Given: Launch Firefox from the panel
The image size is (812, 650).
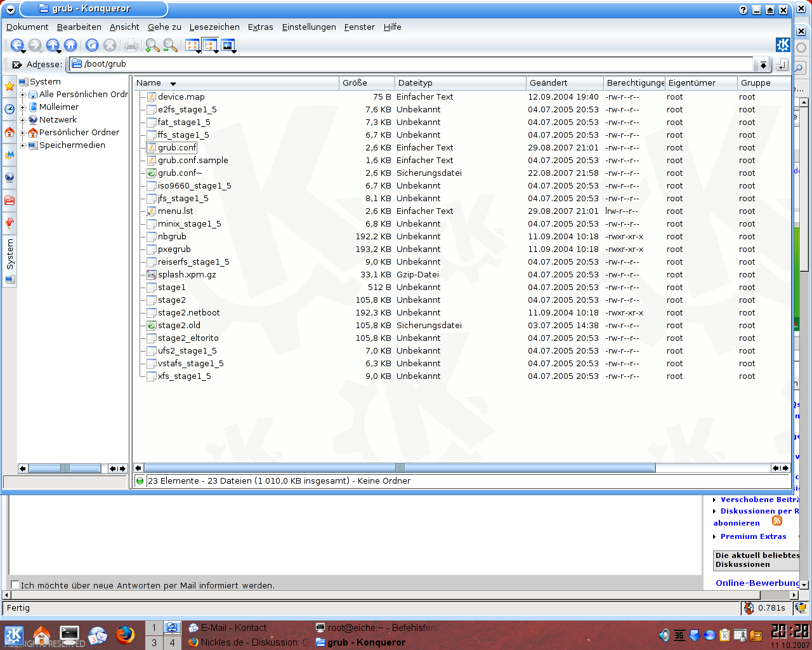Looking at the screenshot, I should pyautogui.click(x=125, y=635).
